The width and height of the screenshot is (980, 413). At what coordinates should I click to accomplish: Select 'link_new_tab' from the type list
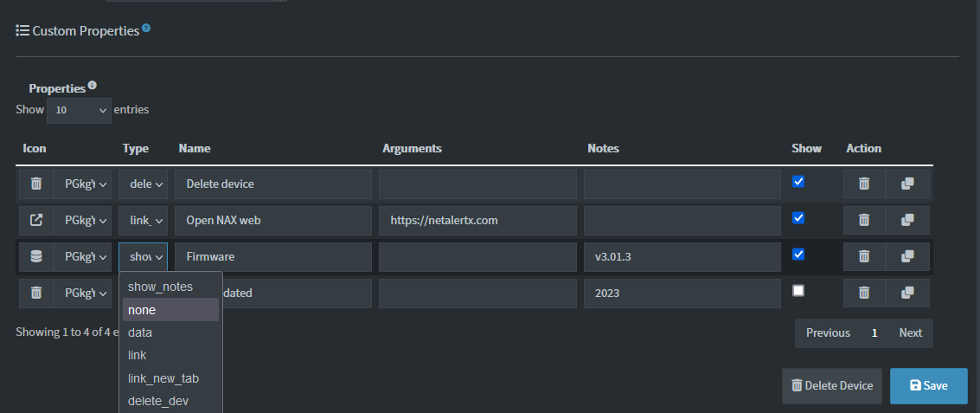[x=163, y=378]
